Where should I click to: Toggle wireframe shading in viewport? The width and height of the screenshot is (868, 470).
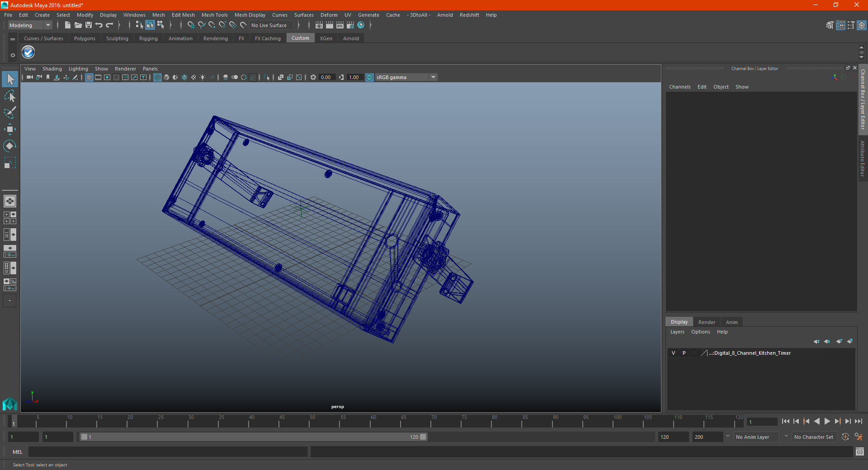157,77
